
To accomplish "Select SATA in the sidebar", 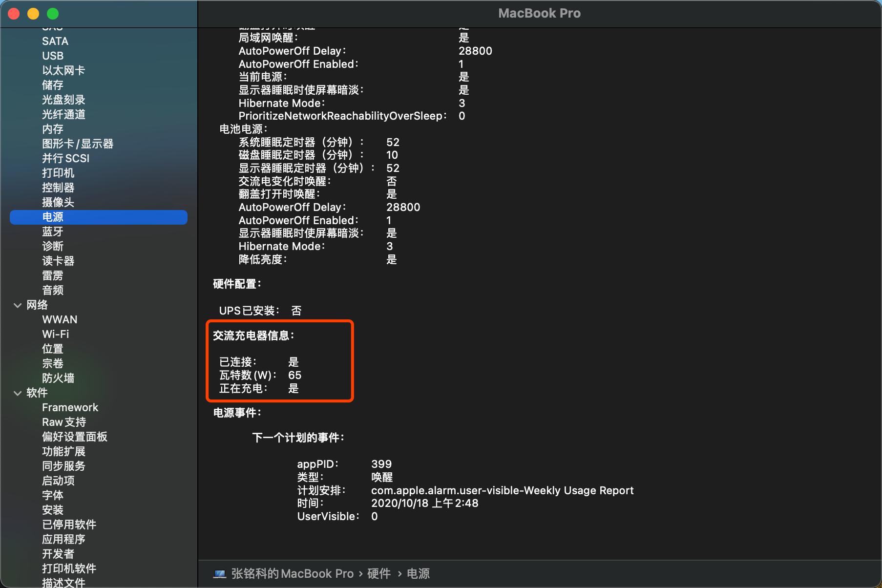I will tap(55, 41).
